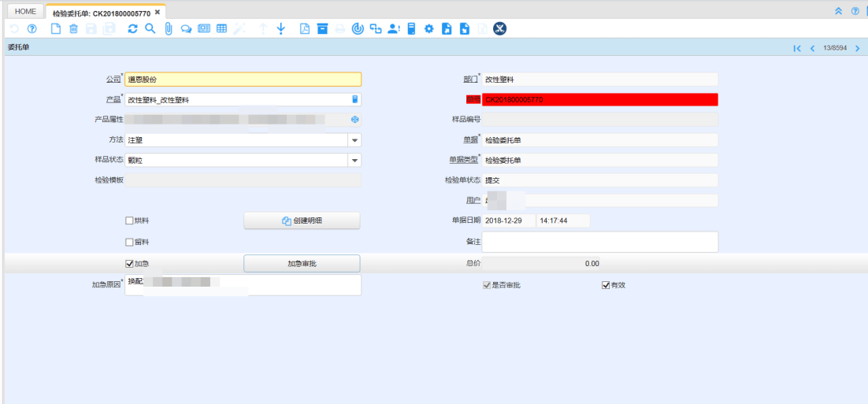The image size is (868, 404).
Task: Click the Delete trash can icon
Action: pos(73,29)
